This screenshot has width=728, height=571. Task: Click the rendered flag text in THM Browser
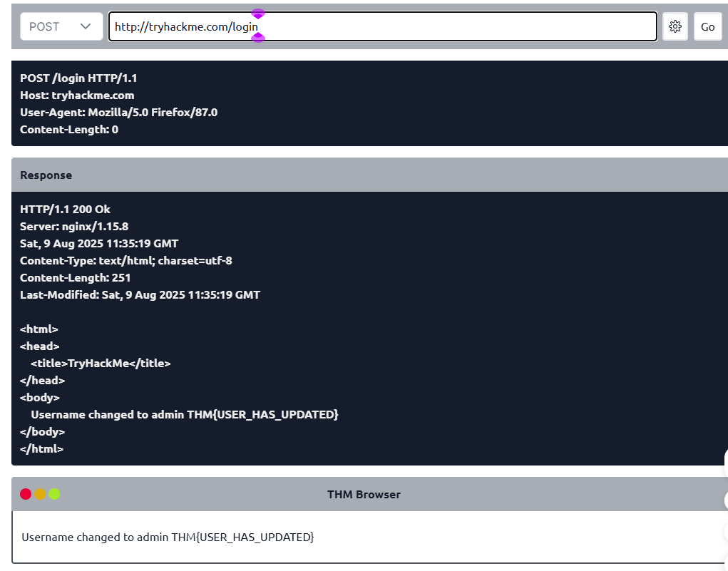(242, 537)
